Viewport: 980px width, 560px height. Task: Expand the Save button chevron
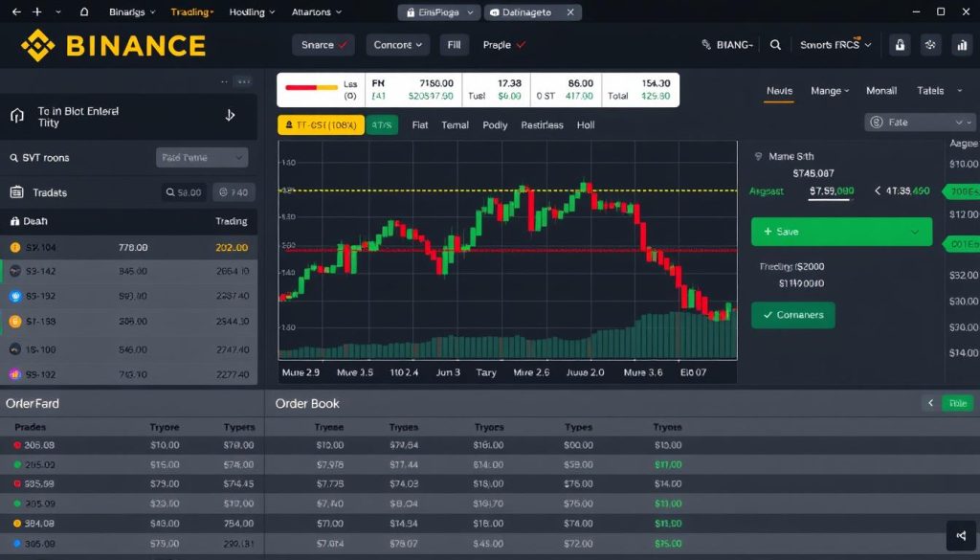click(x=915, y=232)
